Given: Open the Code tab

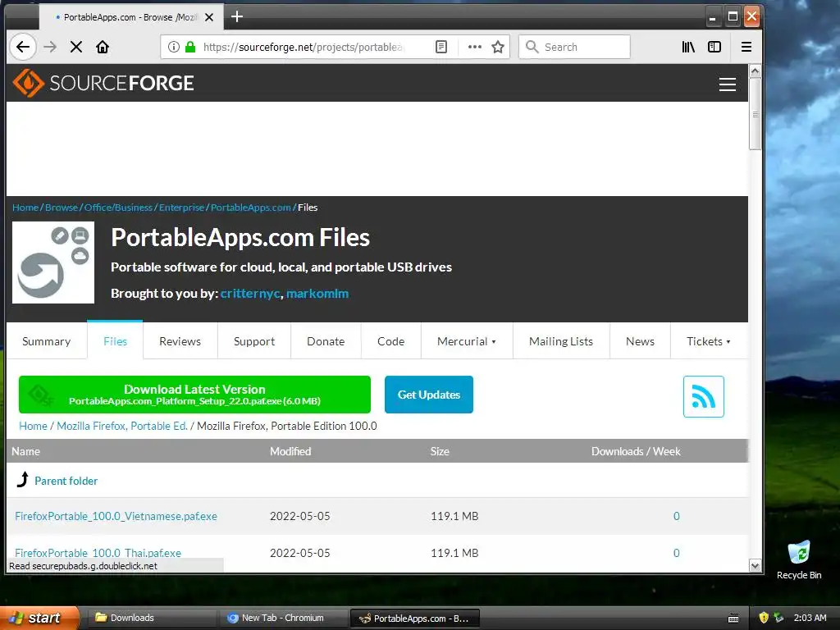Looking at the screenshot, I should 391,341.
